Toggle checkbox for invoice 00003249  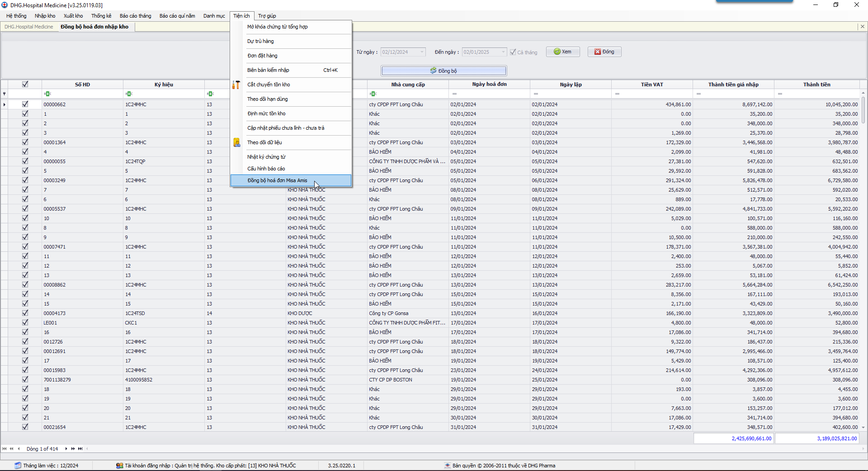click(25, 180)
